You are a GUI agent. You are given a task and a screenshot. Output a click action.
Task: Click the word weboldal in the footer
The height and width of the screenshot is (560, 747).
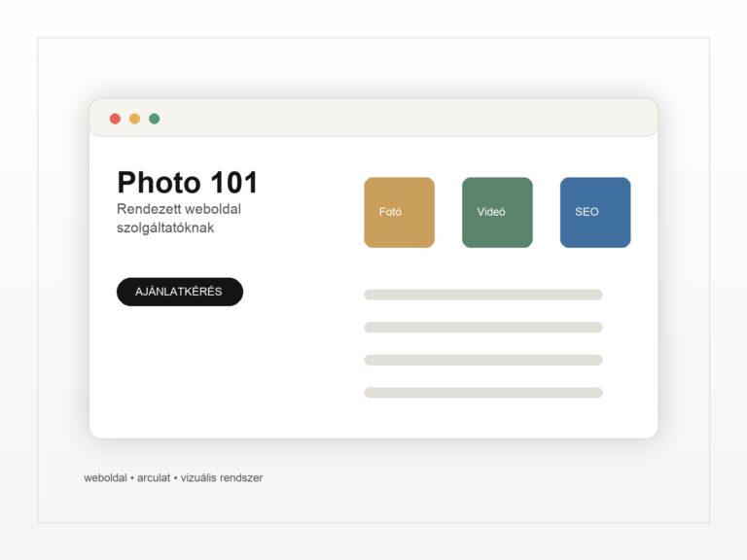105,477
